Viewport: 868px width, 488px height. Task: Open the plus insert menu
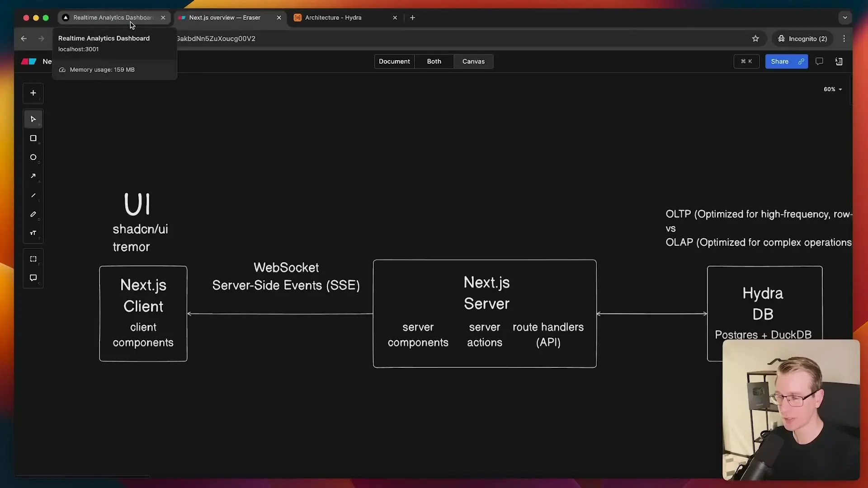[33, 93]
